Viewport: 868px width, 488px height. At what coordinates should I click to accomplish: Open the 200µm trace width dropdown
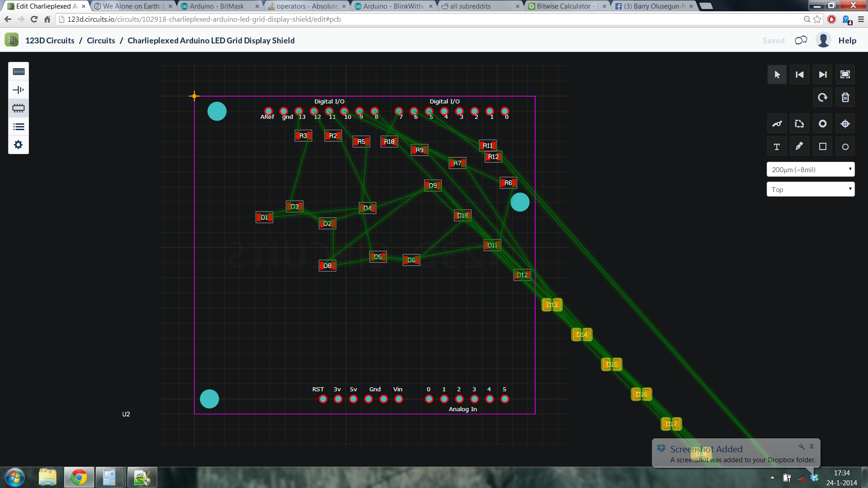point(811,169)
